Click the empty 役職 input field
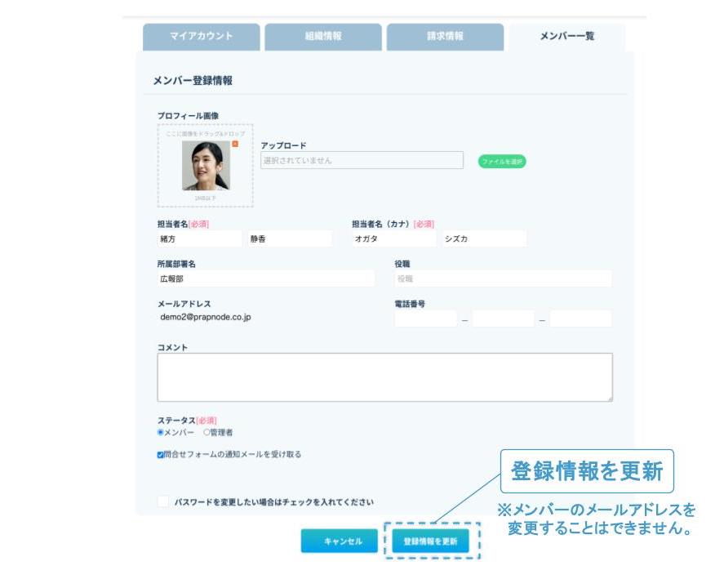 [502, 278]
